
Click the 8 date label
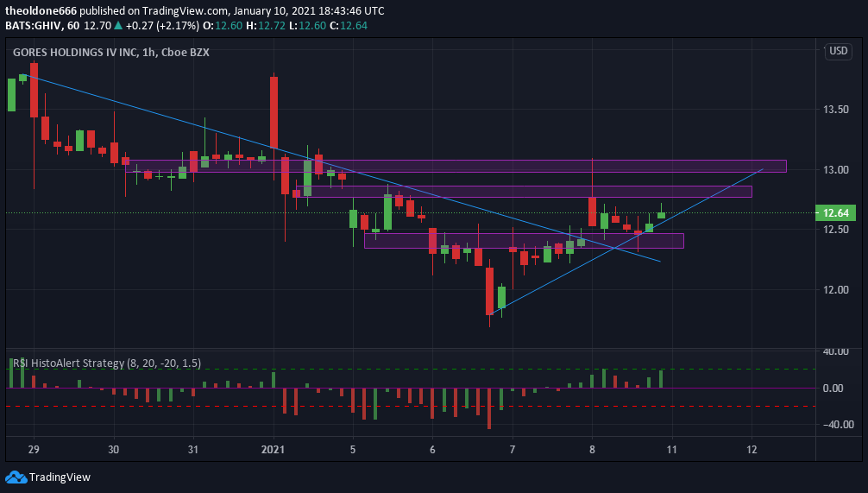(x=592, y=449)
